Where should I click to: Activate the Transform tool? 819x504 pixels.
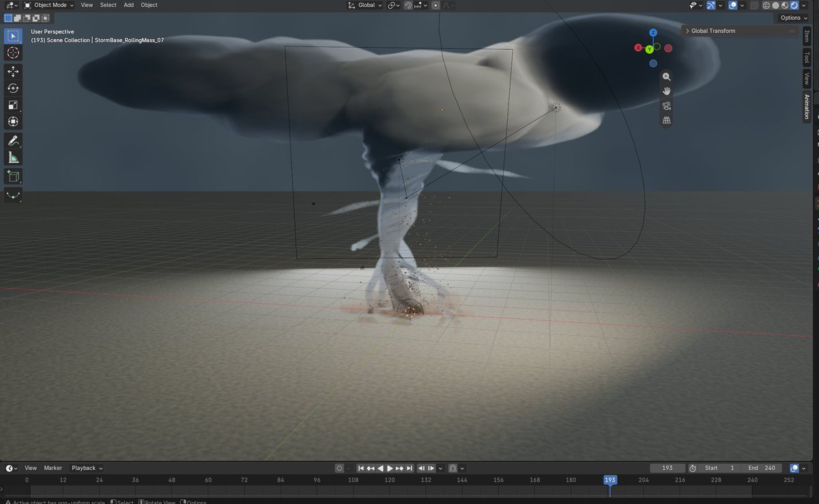(14, 122)
